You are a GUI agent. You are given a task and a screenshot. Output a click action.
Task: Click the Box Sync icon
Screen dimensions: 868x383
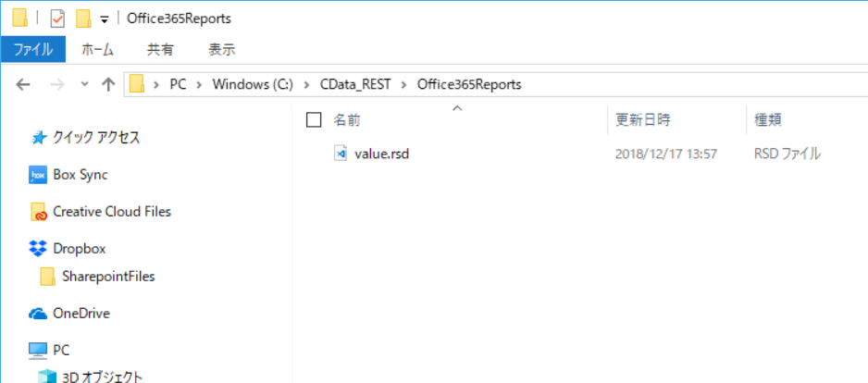tap(38, 175)
